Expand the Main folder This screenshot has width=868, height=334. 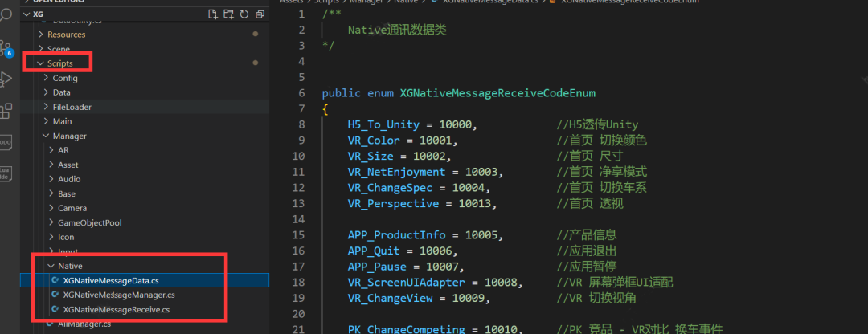(x=145, y=121)
